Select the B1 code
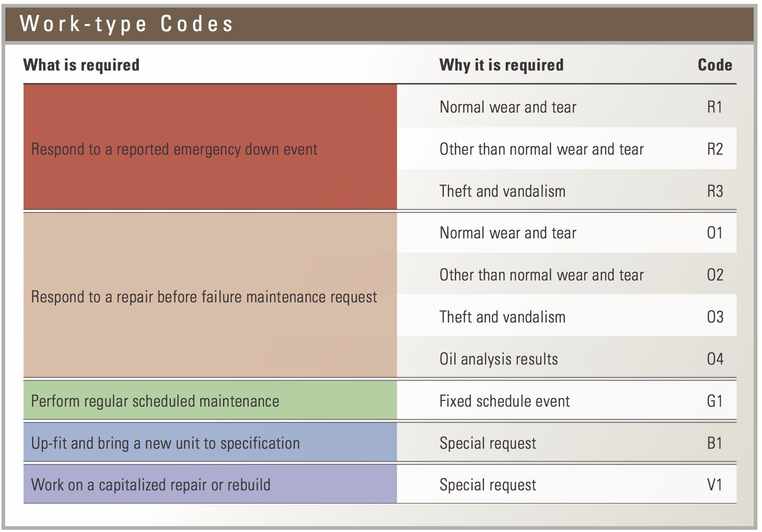 pyautogui.click(x=715, y=443)
